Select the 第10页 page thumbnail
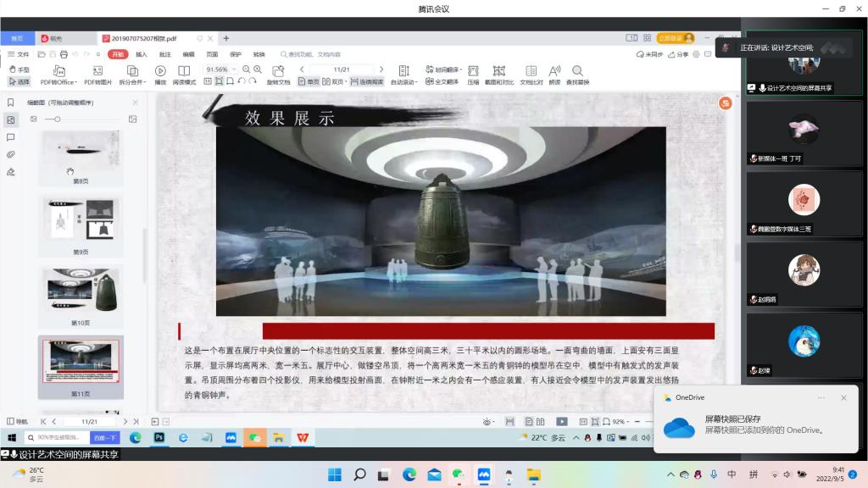 [x=81, y=297]
